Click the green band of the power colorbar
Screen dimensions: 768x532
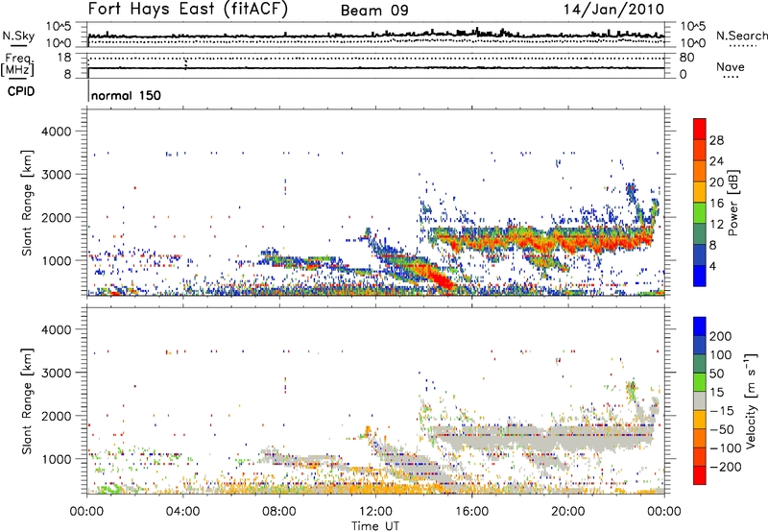pyautogui.click(x=700, y=213)
